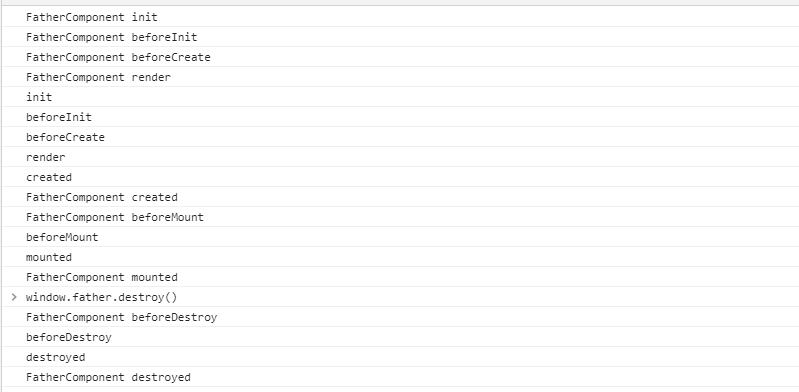Click the 'FatherComponent render' message
The image size is (799, 392).
click(98, 77)
